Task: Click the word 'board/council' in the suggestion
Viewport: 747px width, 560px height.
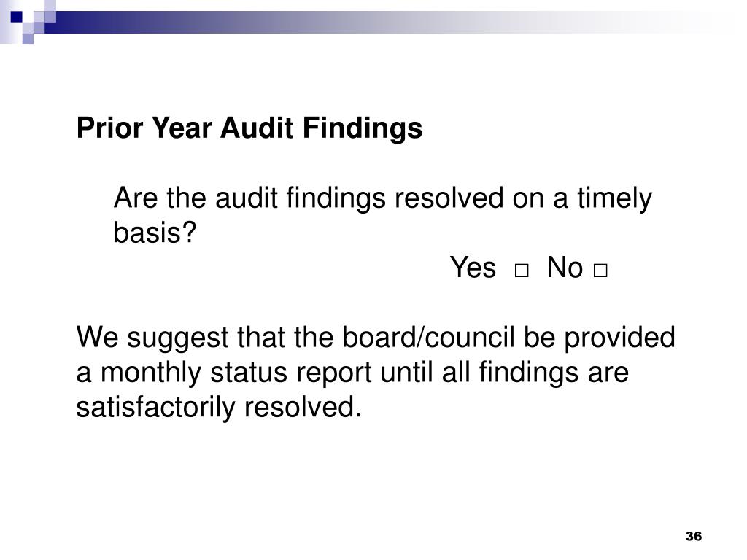Action: [x=428, y=337]
